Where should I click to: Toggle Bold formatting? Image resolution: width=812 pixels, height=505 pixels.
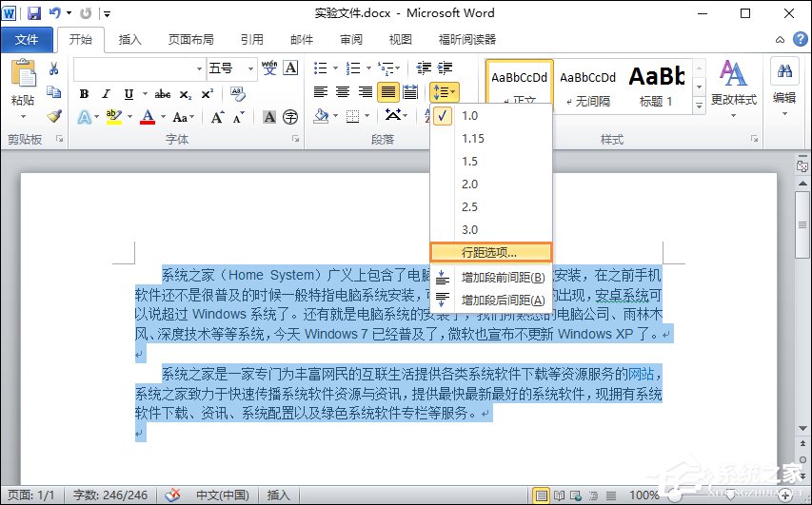(x=84, y=93)
